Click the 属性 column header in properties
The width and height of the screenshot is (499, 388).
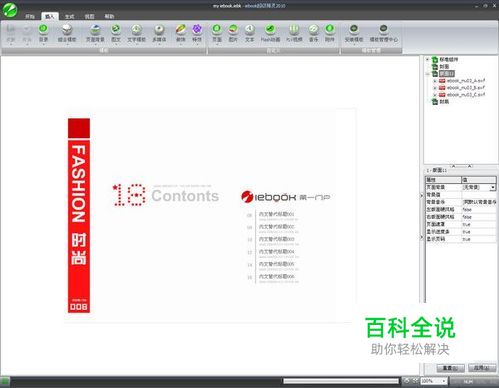pos(444,180)
